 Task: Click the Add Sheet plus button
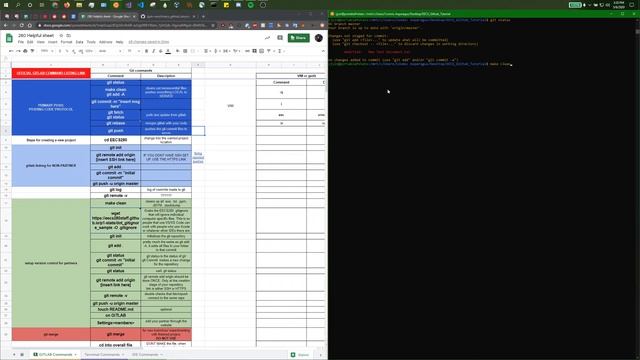pyautogui.click(x=14, y=355)
